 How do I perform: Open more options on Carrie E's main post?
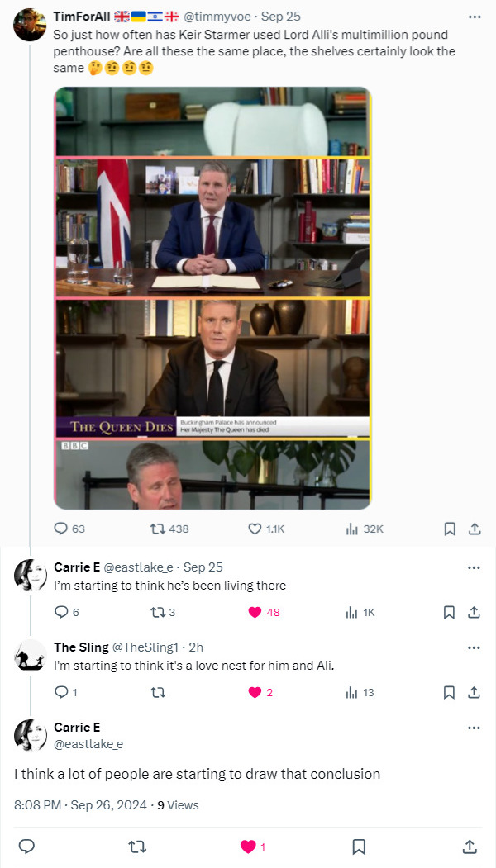(474, 728)
